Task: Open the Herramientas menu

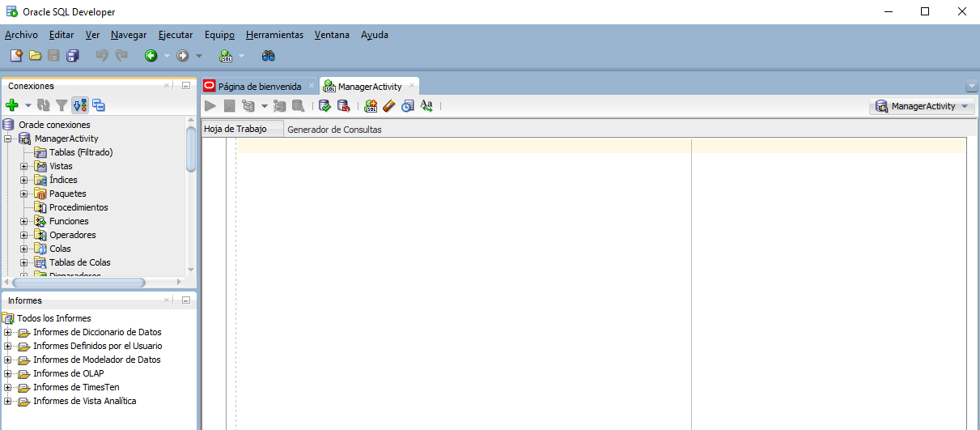Action: point(274,35)
